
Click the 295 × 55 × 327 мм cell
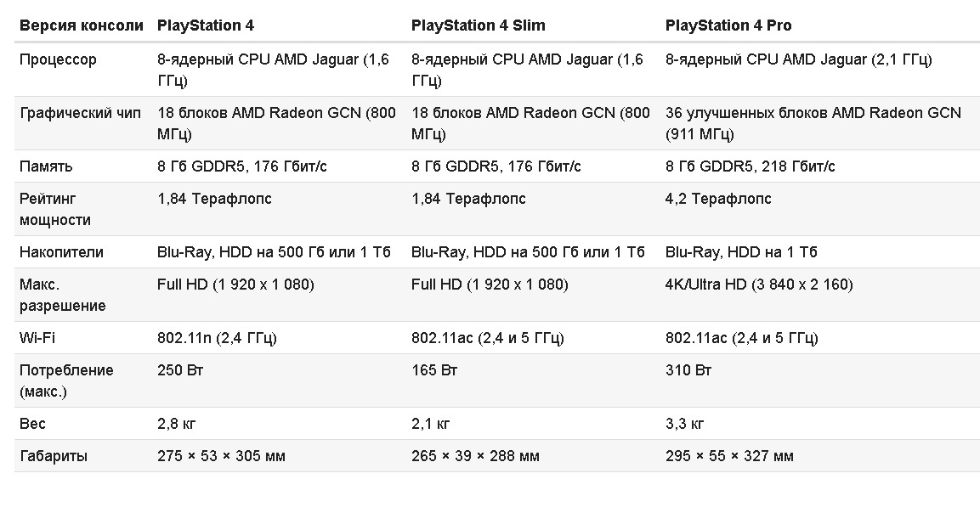click(729, 456)
